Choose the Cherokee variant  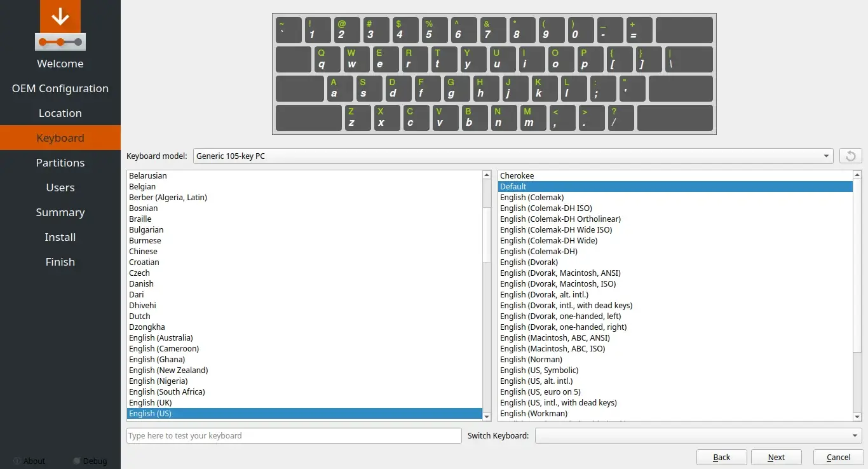(x=675, y=175)
